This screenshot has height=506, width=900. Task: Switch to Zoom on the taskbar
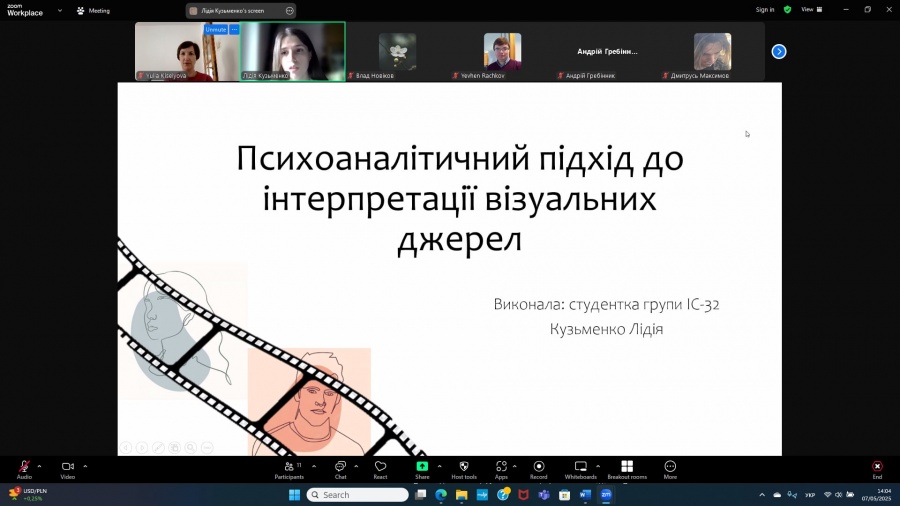pos(606,495)
